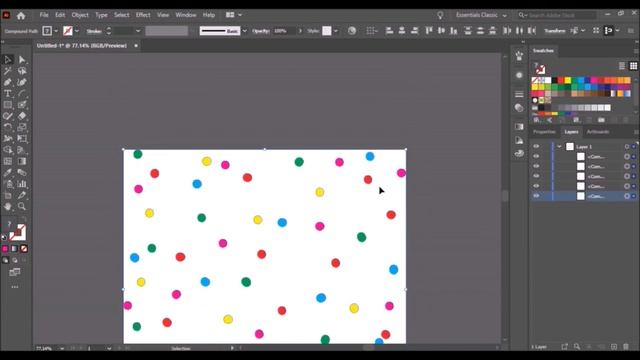Click the Home icon

coord(21,16)
